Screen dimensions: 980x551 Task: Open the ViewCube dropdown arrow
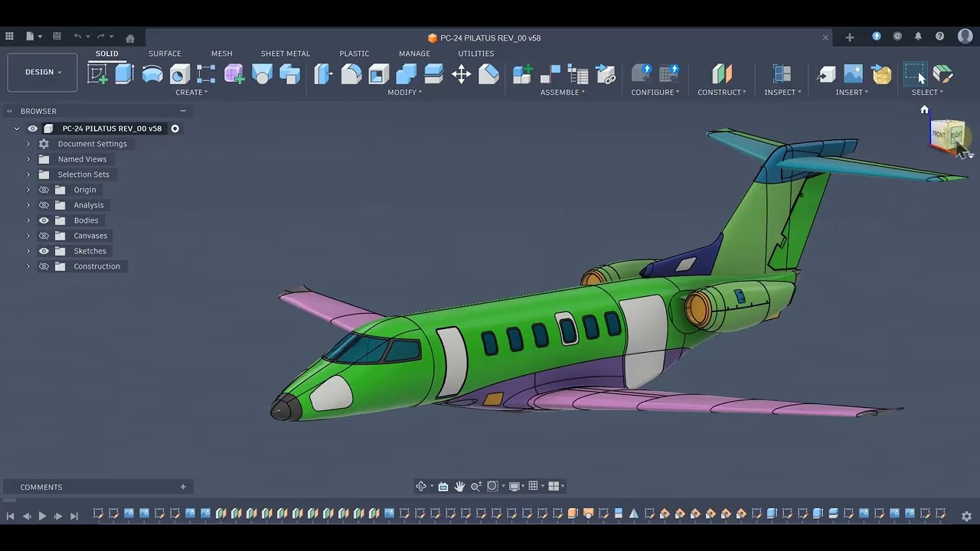[971, 155]
